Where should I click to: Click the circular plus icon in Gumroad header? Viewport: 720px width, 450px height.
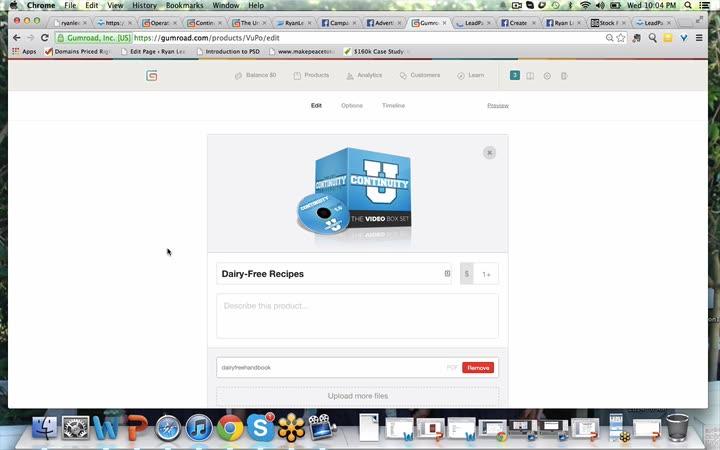(547, 76)
